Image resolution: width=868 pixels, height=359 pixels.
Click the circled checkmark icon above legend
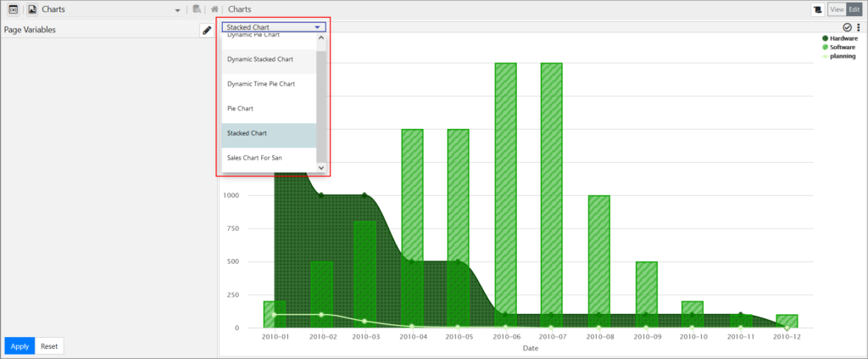tap(847, 28)
